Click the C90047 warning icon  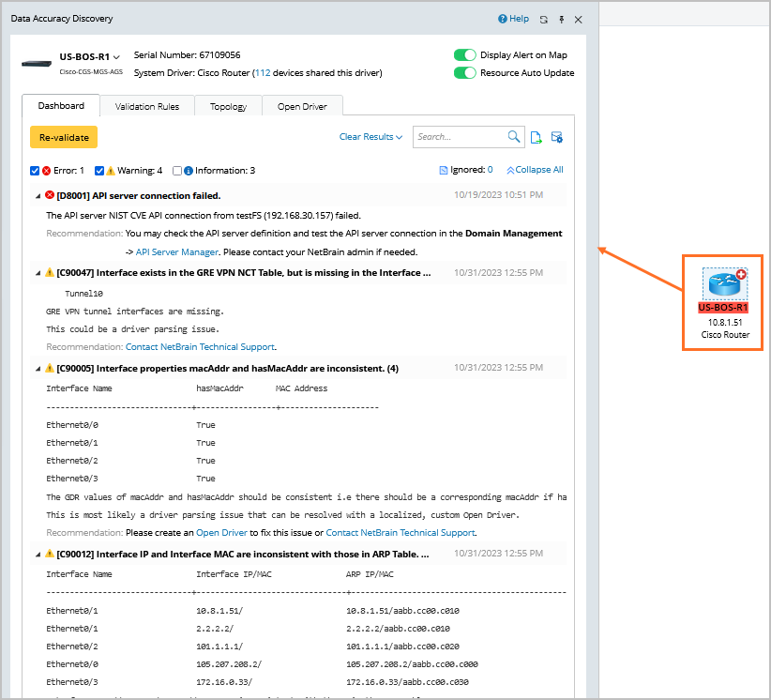click(x=50, y=272)
